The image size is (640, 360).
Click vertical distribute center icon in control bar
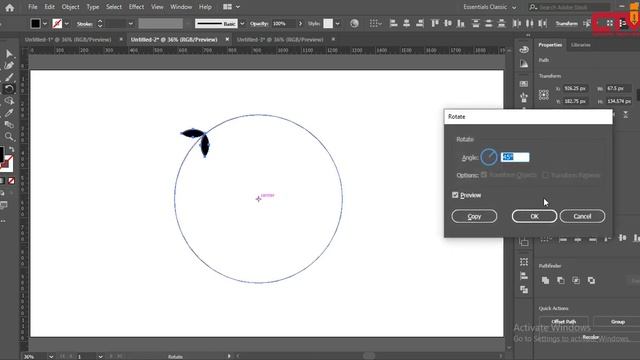(489, 24)
